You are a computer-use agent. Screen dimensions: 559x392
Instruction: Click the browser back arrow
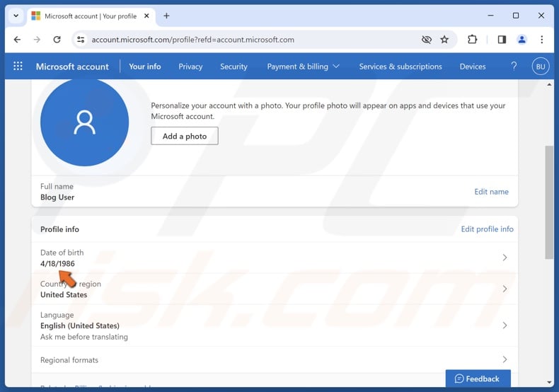(17, 40)
